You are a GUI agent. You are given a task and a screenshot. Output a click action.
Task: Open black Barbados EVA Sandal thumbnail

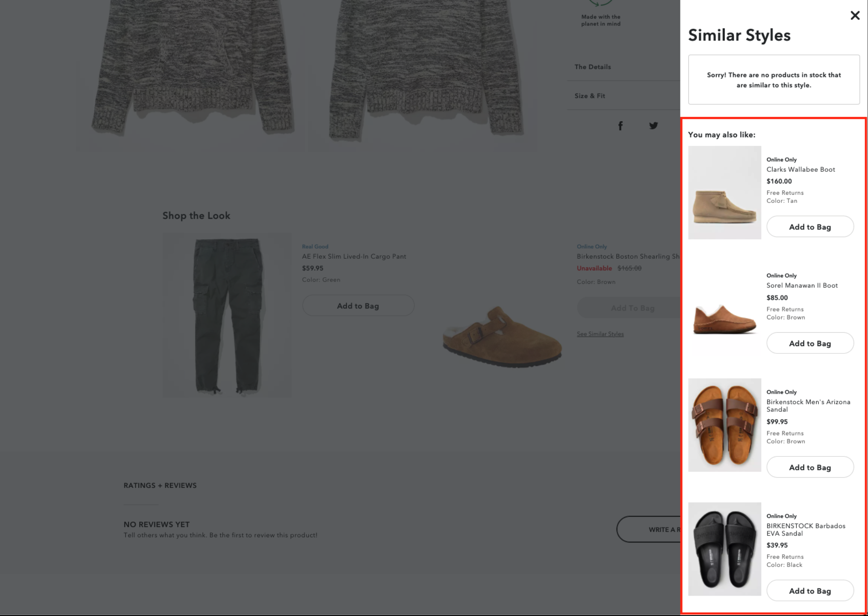(x=724, y=549)
